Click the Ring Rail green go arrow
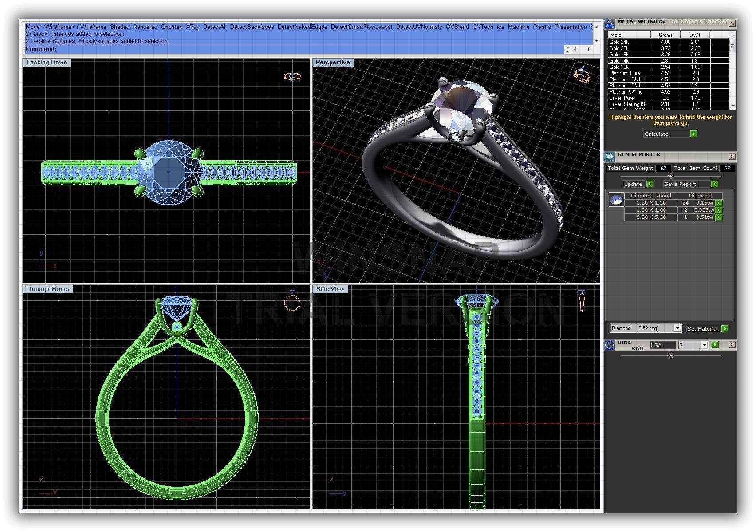 [714, 345]
